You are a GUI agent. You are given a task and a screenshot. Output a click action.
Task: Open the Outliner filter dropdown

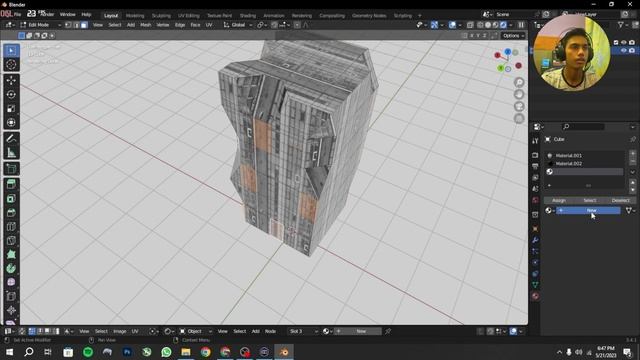[x=622, y=25]
